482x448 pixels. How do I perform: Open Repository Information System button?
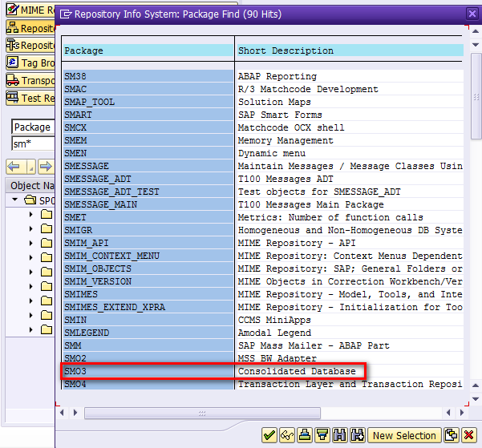coord(30,45)
